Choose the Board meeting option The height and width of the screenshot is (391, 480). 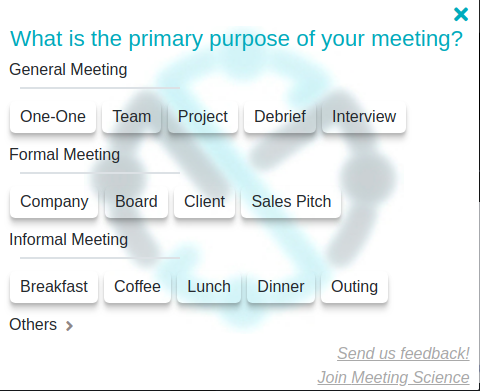point(136,202)
